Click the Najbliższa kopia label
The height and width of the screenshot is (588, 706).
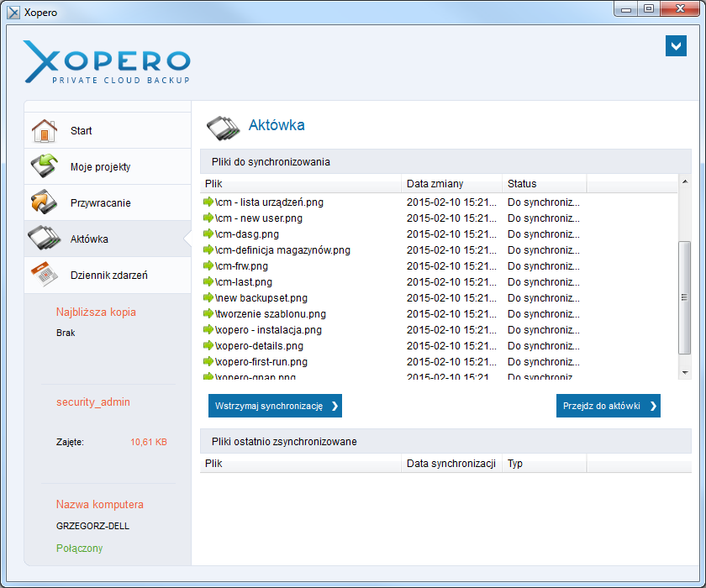point(96,312)
